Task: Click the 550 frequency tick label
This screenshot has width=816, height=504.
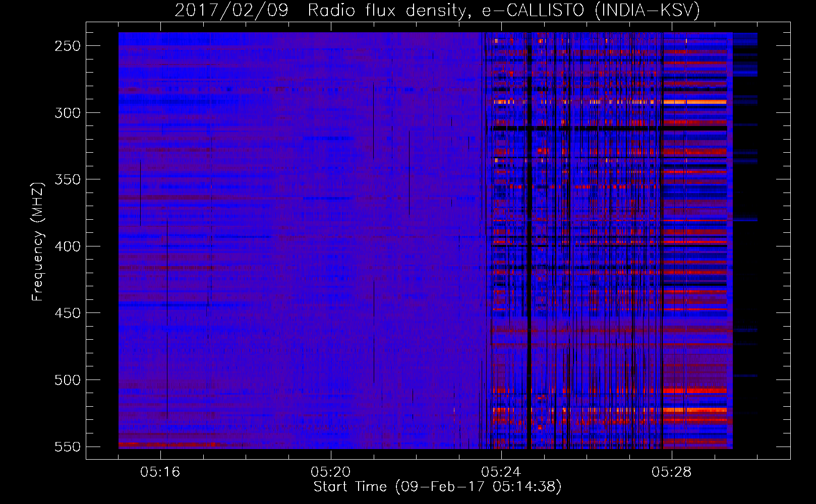Action: point(68,447)
